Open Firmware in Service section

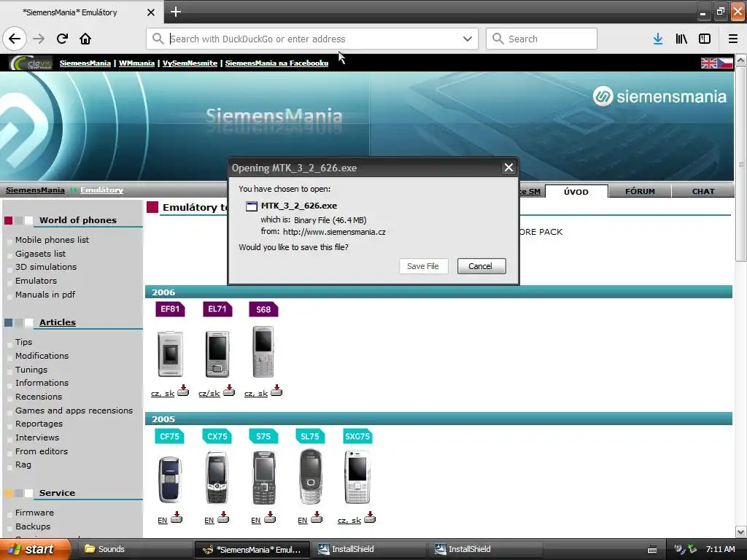pyautogui.click(x=34, y=513)
